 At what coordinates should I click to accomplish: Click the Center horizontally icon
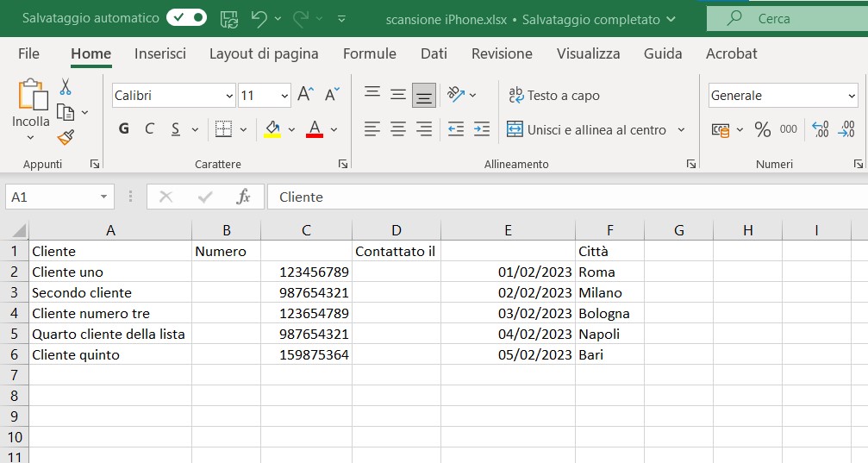click(x=398, y=129)
